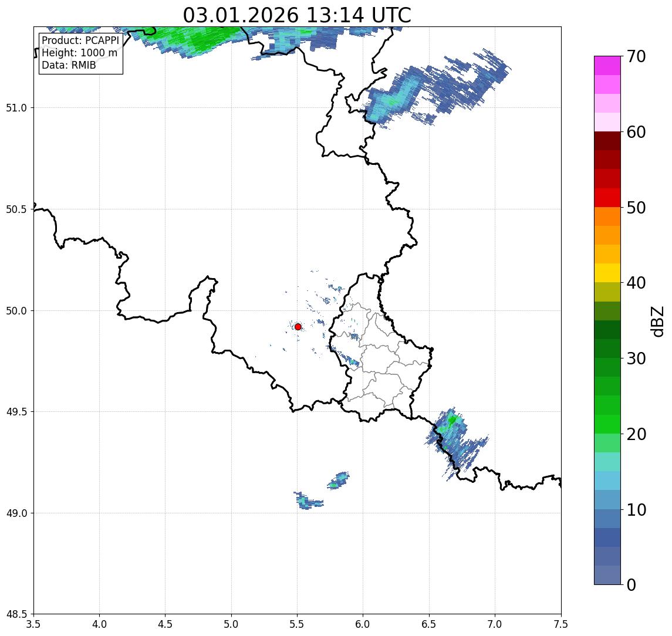Click the 'Data: RMIB' label

click(69, 65)
